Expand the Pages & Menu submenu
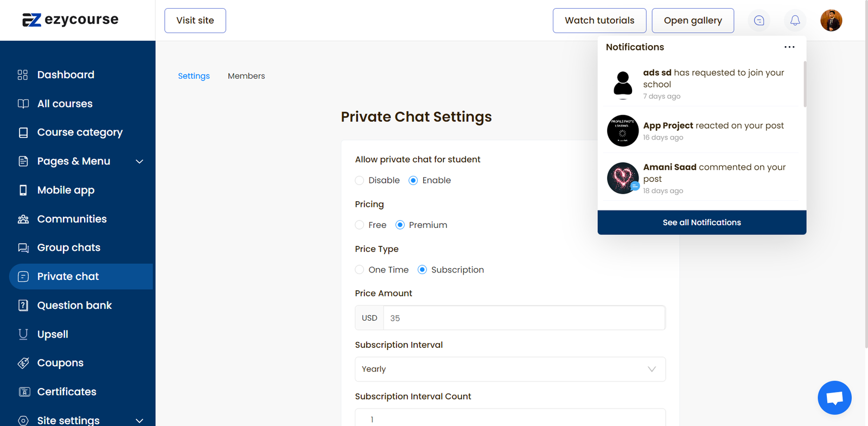Image resolution: width=868 pixels, height=426 pixels. tap(139, 162)
